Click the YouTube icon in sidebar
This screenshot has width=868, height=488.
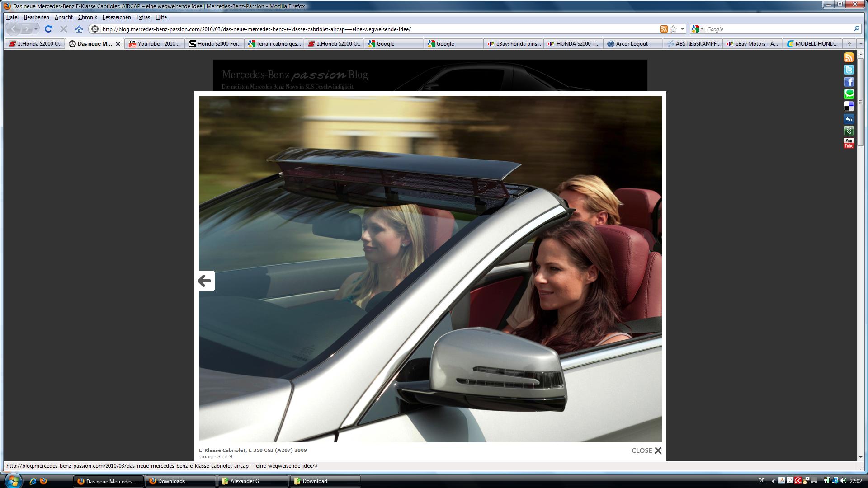click(x=849, y=143)
